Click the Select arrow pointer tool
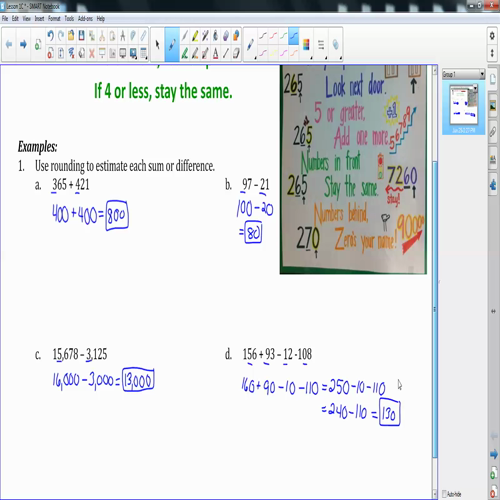The width and height of the screenshot is (500, 500). pyautogui.click(x=157, y=44)
